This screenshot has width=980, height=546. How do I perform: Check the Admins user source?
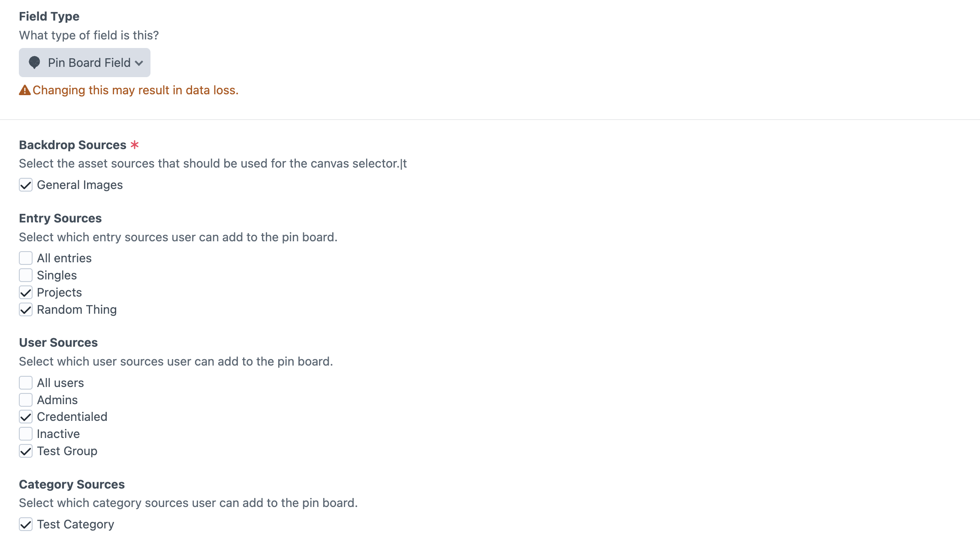(26, 400)
